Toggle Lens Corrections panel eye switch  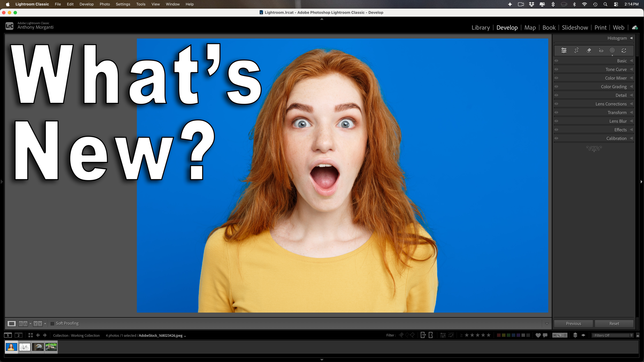(x=556, y=104)
